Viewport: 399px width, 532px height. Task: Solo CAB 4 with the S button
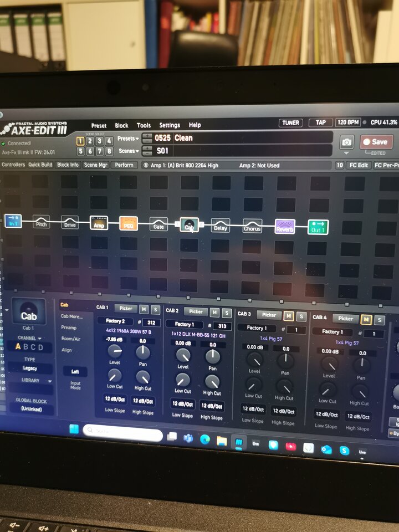379,320
